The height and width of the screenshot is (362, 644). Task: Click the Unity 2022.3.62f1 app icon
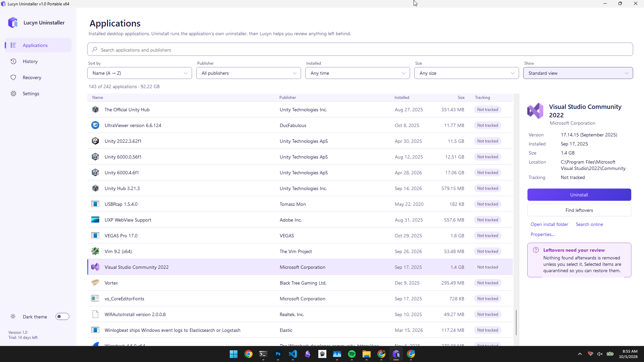95,141
